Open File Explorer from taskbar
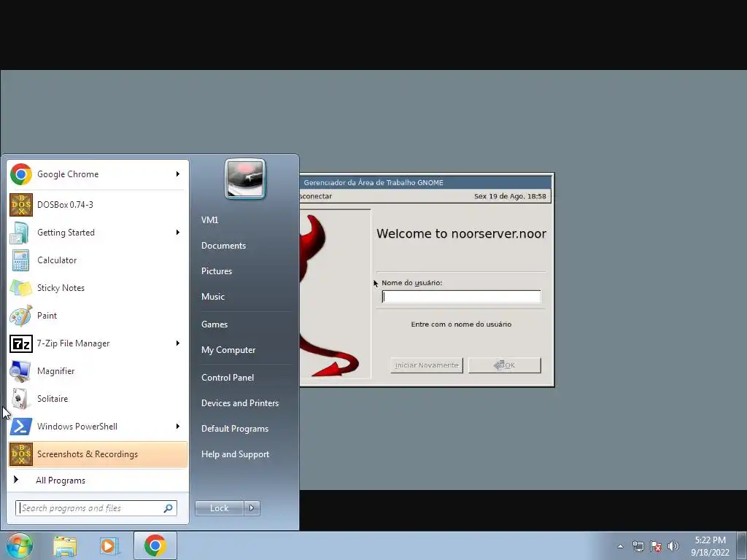The image size is (747, 560). click(65, 546)
